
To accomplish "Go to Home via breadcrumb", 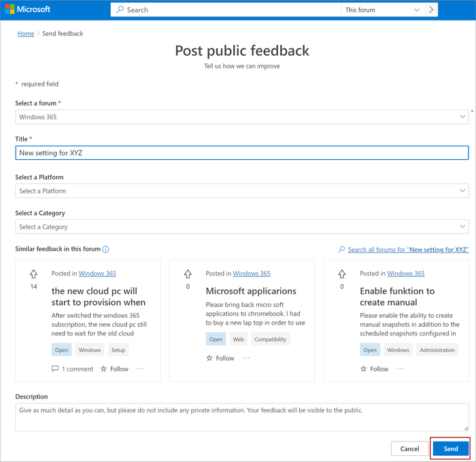I will click(x=26, y=33).
